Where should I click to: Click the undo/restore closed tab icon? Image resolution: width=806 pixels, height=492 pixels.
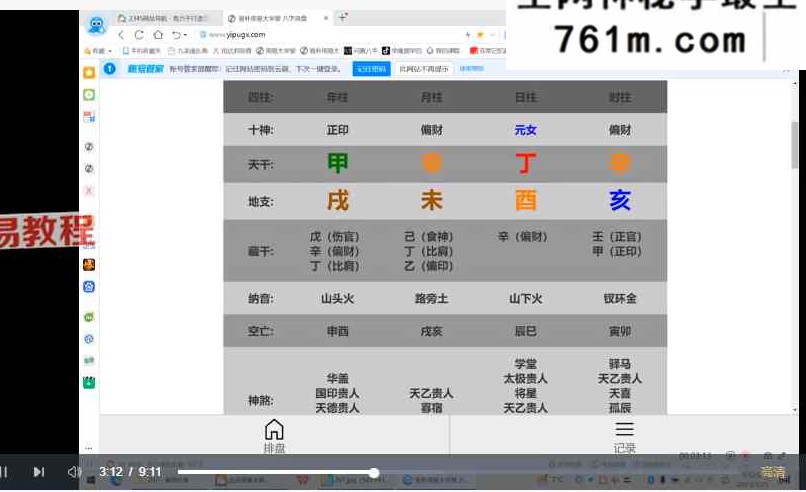tap(176, 34)
